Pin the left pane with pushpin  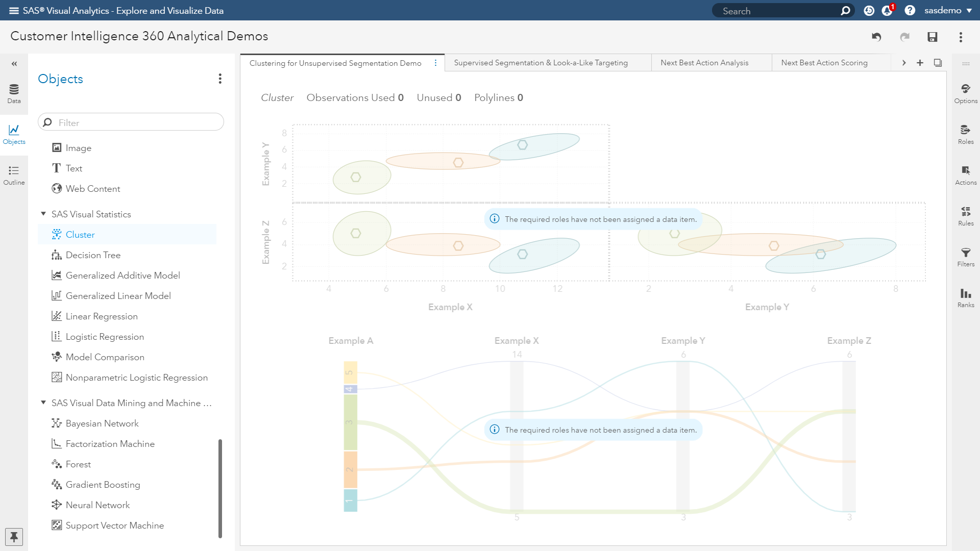click(x=14, y=537)
